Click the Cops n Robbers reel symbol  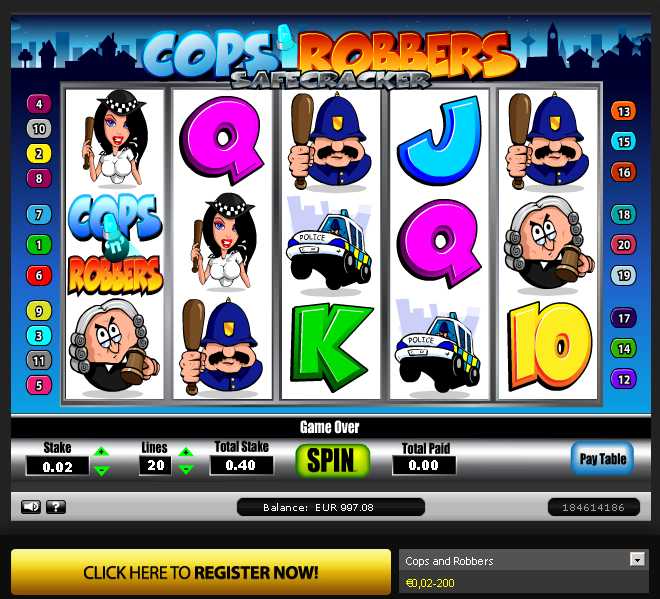(115, 244)
